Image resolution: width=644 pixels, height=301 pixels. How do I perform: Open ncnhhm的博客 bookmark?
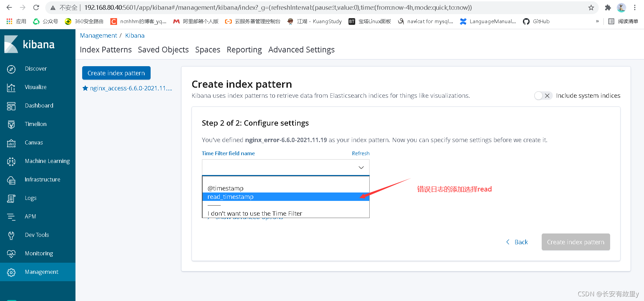point(139,21)
